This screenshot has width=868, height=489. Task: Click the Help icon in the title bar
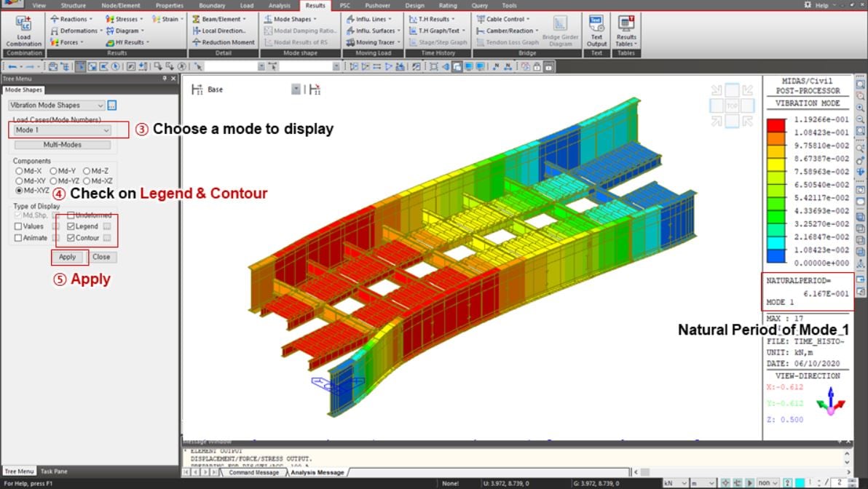[x=808, y=5]
